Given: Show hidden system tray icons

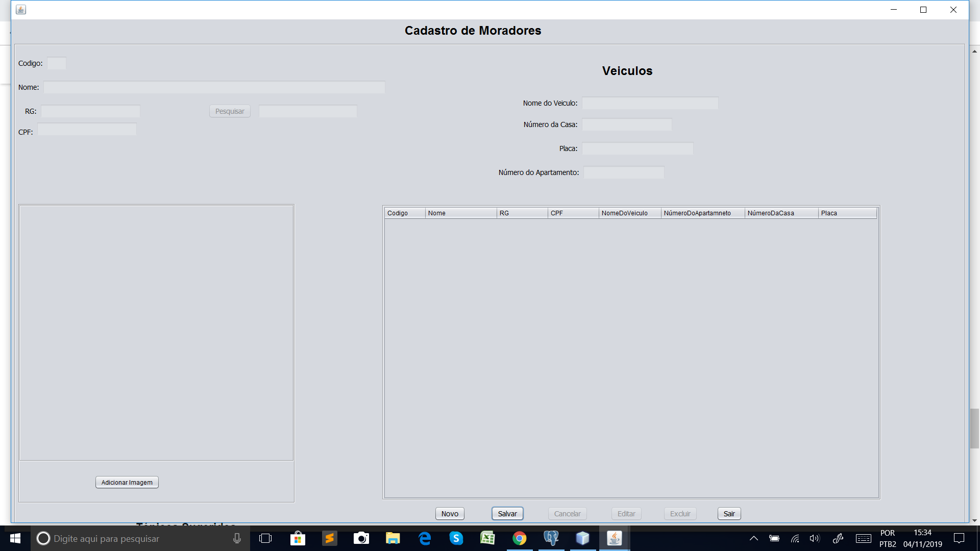Looking at the screenshot, I should (x=753, y=538).
